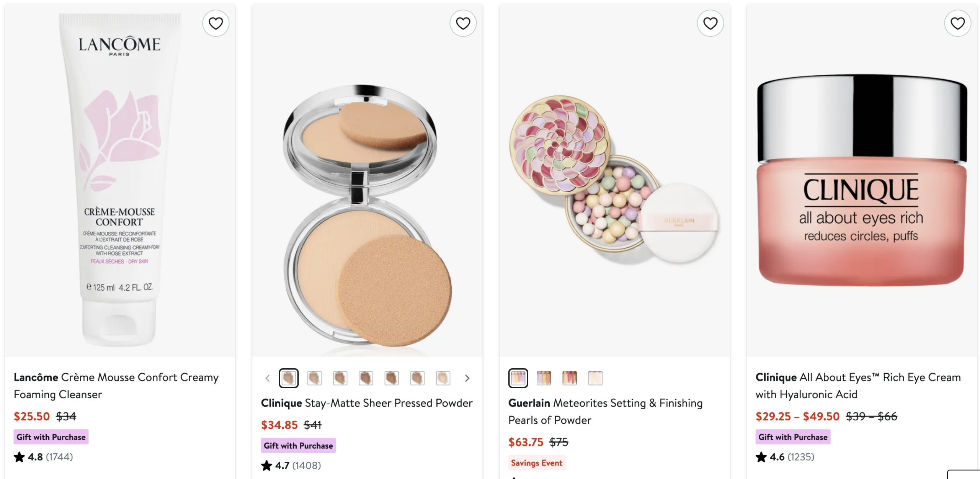This screenshot has width=980, height=479.
Task: Select the last visible Clinique powder swatch
Action: coord(443,378)
